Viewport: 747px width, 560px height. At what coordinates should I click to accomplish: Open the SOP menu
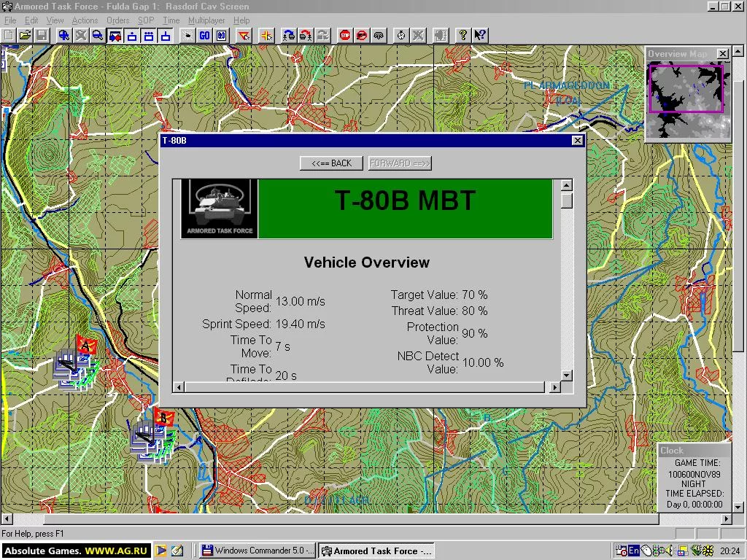click(x=146, y=20)
